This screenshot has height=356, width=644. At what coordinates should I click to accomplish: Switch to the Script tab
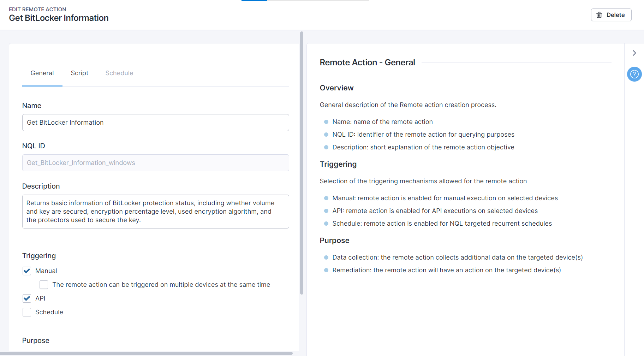pos(79,73)
